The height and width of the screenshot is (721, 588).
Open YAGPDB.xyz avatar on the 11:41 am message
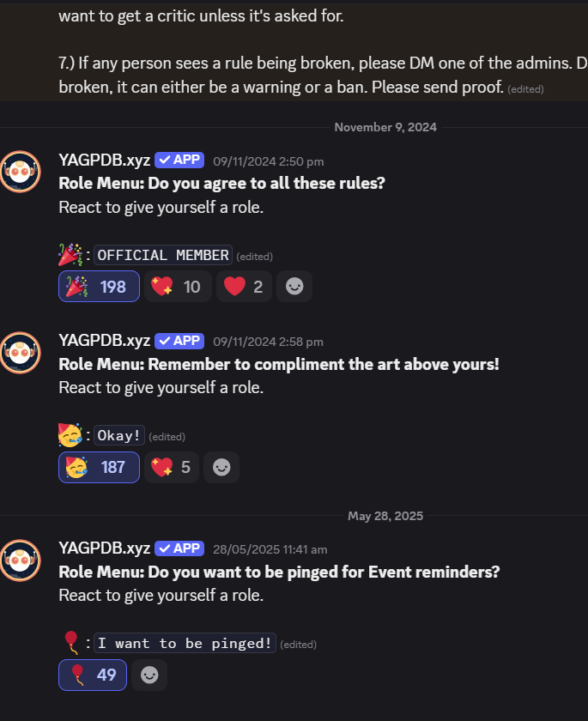(21, 560)
